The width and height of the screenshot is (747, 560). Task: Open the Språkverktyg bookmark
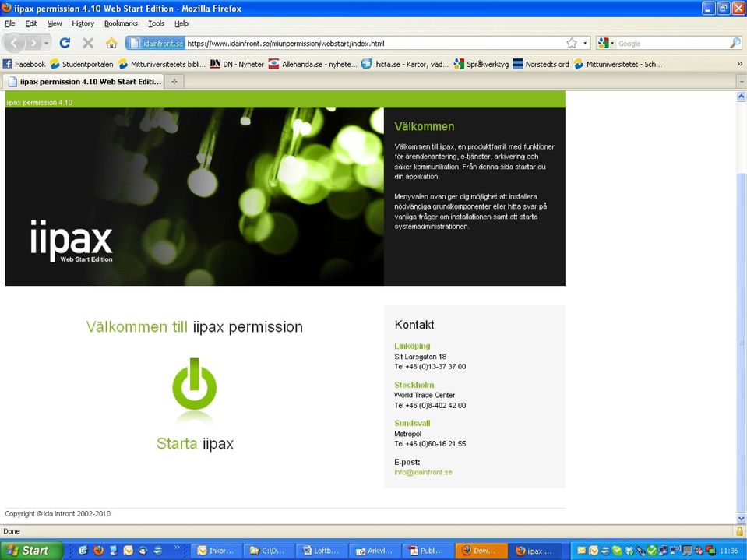[481, 64]
